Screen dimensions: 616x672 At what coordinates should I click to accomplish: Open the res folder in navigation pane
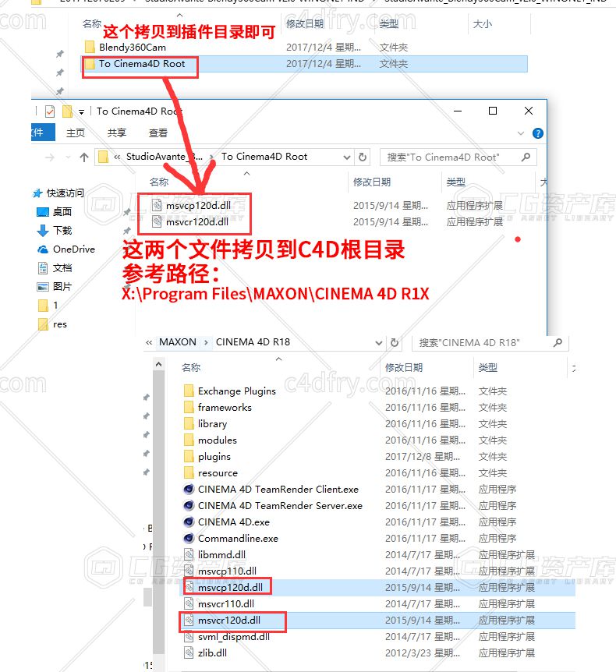(53, 324)
